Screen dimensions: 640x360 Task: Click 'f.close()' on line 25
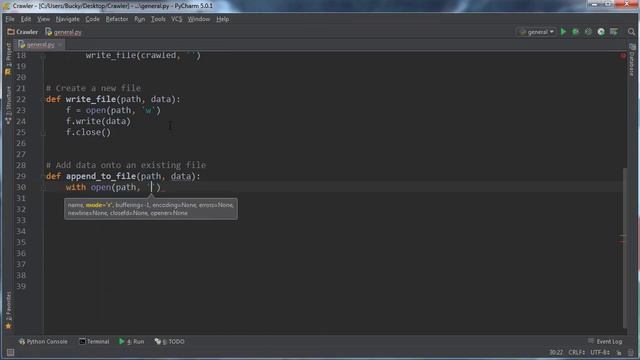point(88,132)
